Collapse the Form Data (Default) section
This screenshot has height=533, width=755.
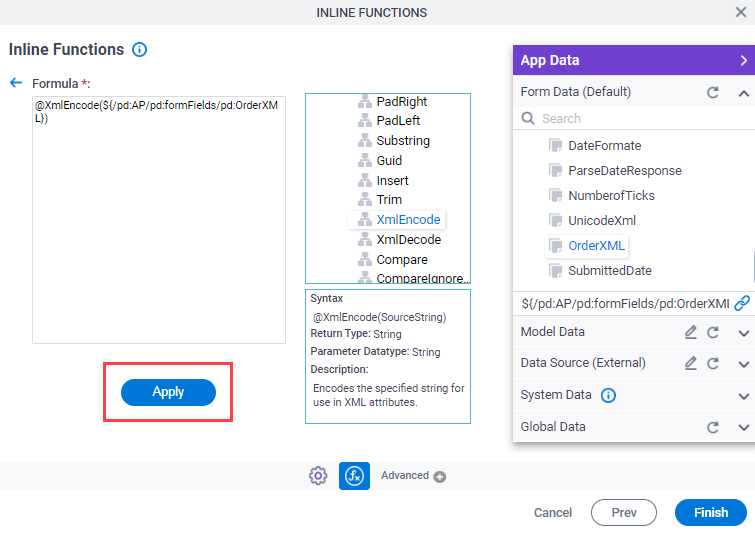click(743, 93)
